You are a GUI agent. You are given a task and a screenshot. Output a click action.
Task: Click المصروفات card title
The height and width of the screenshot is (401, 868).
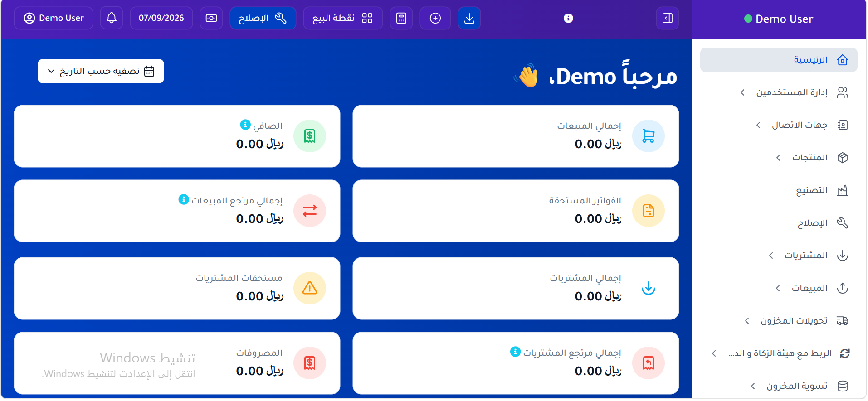coord(259,353)
